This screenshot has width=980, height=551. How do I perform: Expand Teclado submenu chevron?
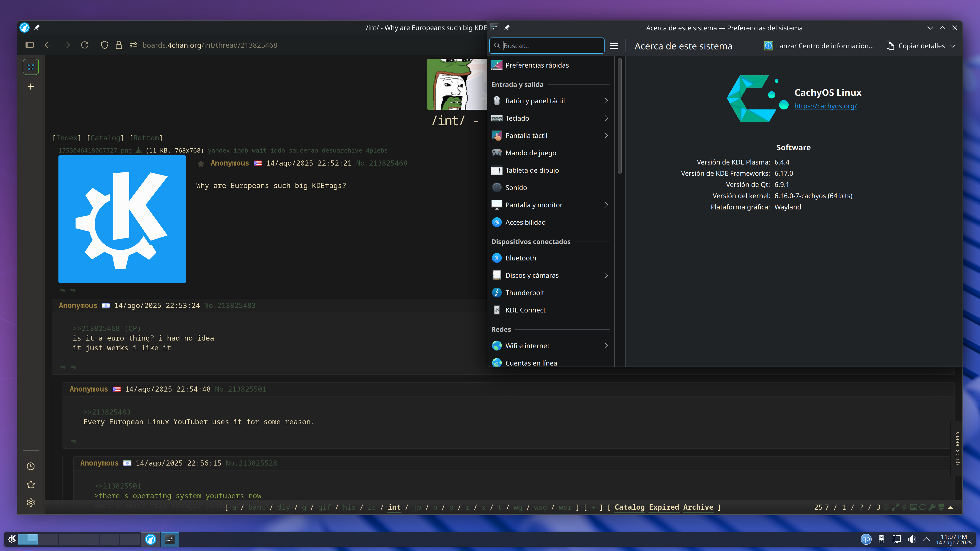[606, 118]
